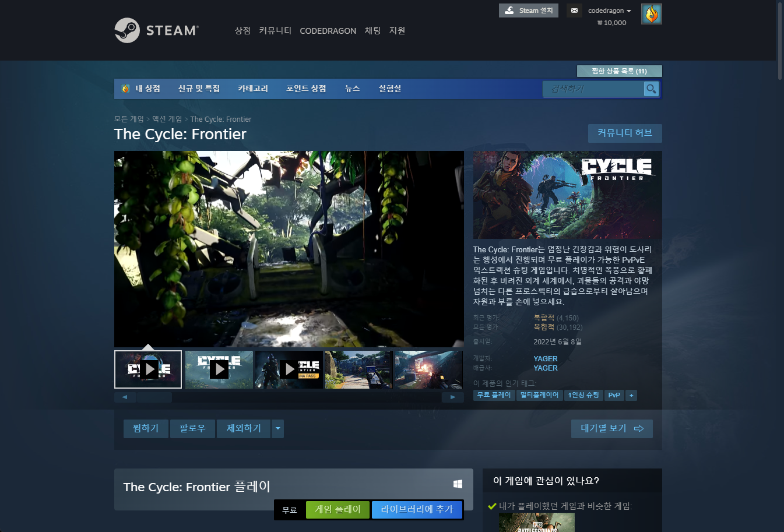Viewport: 784px width, 532px height.
Task: Click 무료 플레이 tag
Action: coord(494,395)
